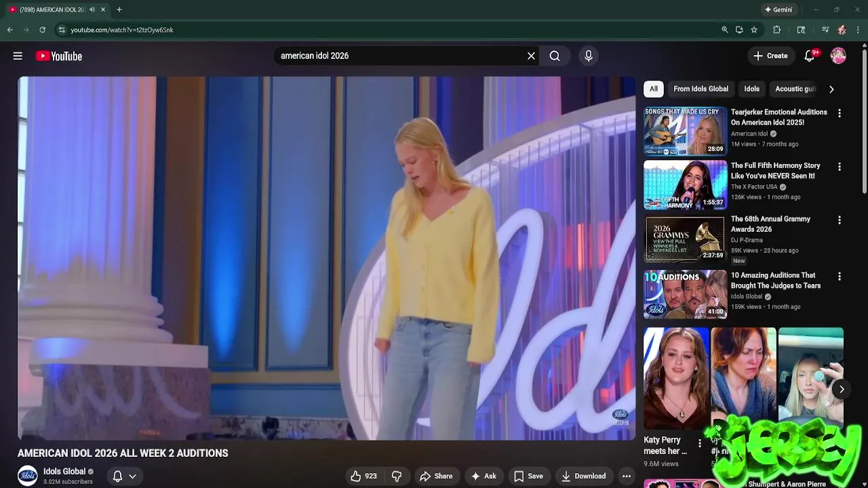This screenshot has height=488, width=868.
Task: Open the YouTube guide hamburger menu
Action: tap(18, 56)
